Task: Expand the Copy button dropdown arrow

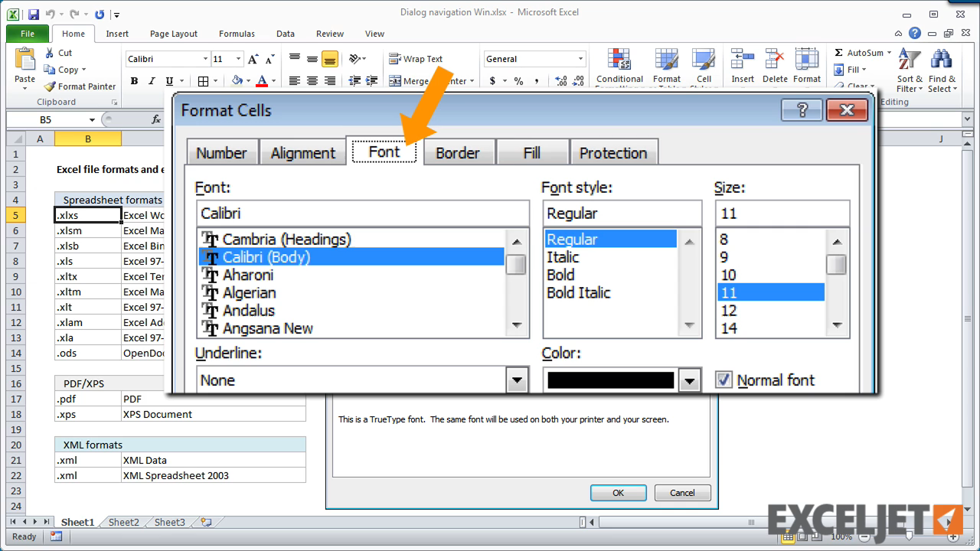Action: click(84, 70)
